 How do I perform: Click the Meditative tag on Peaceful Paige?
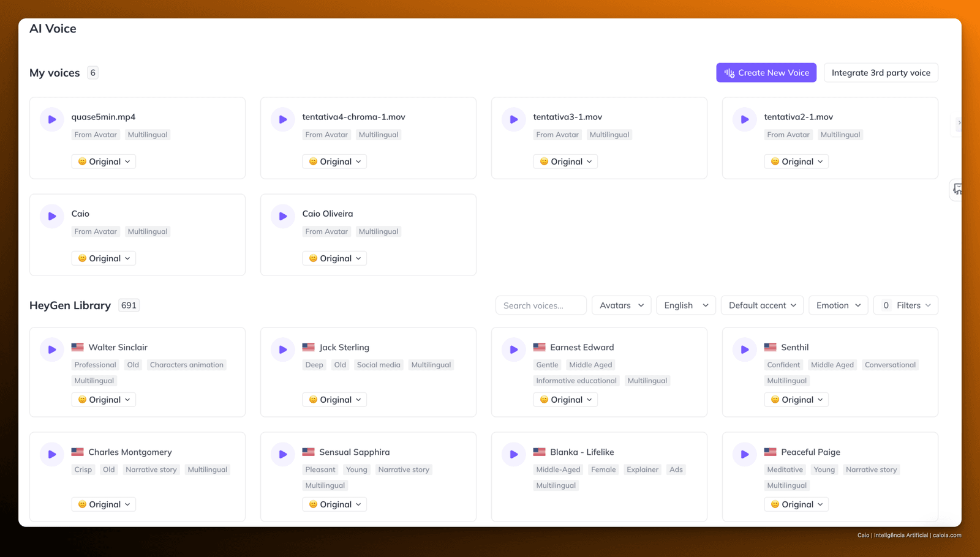[785, 469]
